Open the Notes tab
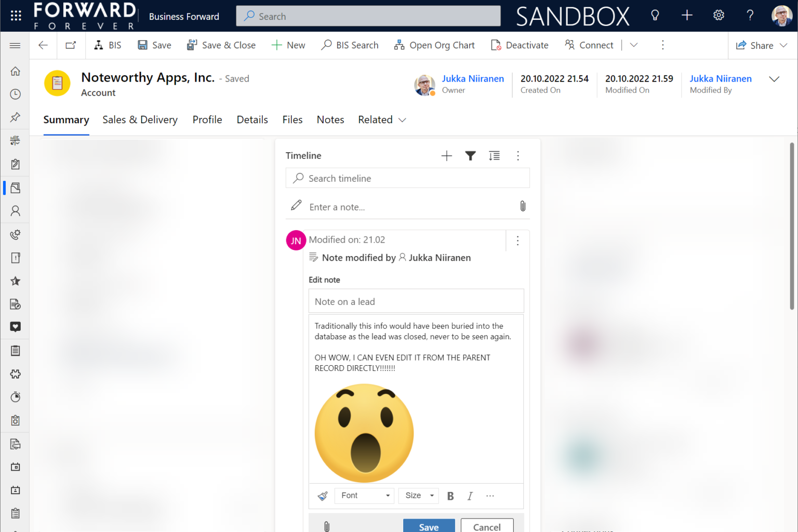Image resolution: width=798 pixels, height=532 pixels. [330, 119]
